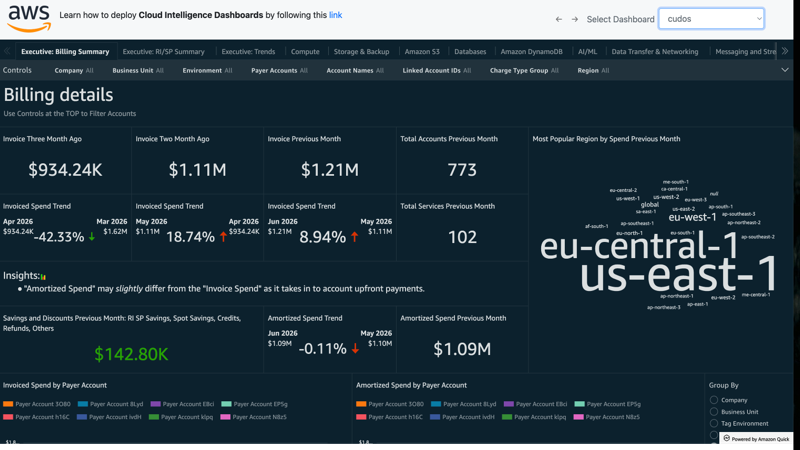Click the back arrow next to Select Dashboard
The image size is (800, 450).
pos(559,19)
